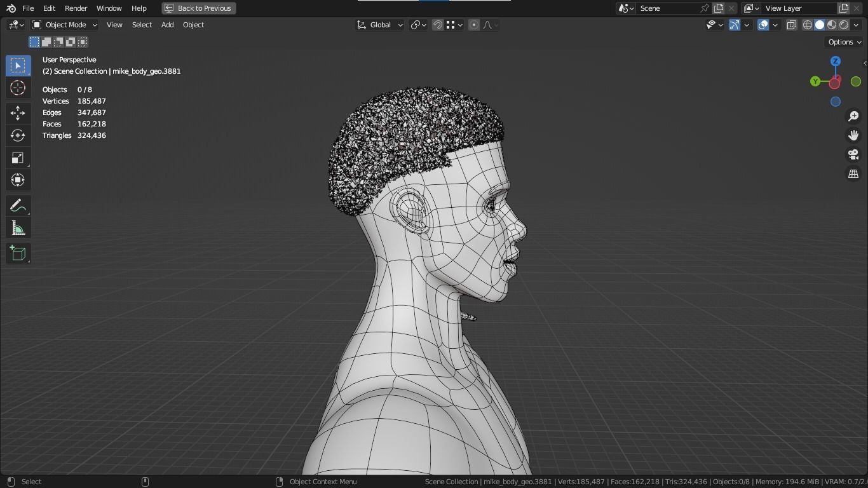The height and width of the screenshot is (488, 868).
Task: Switch to Material Preview shading
Action: (x=832, y=25)
